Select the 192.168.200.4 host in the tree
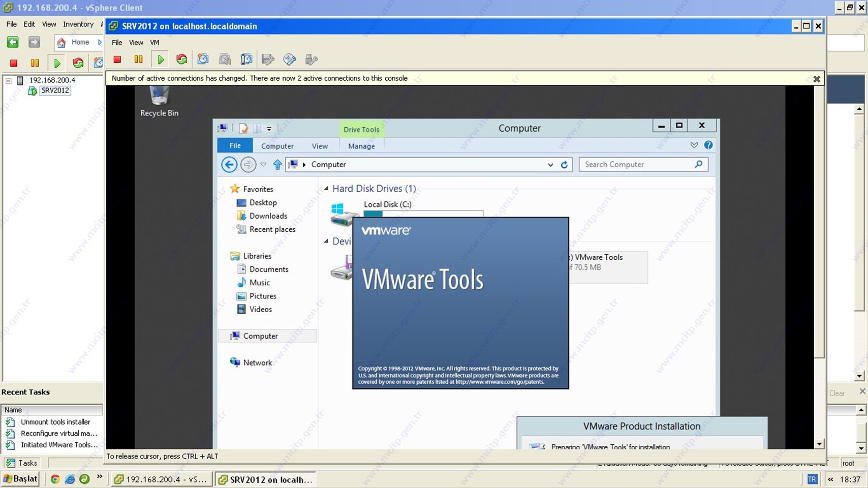The height and width of the screenshot is (488, 868). click(x=52, y=80)
